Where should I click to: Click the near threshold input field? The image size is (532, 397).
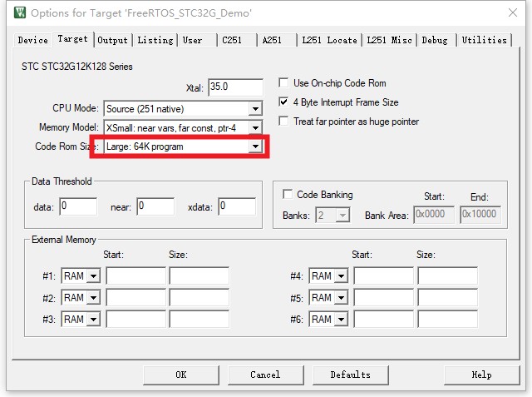[x=155, y=206]
